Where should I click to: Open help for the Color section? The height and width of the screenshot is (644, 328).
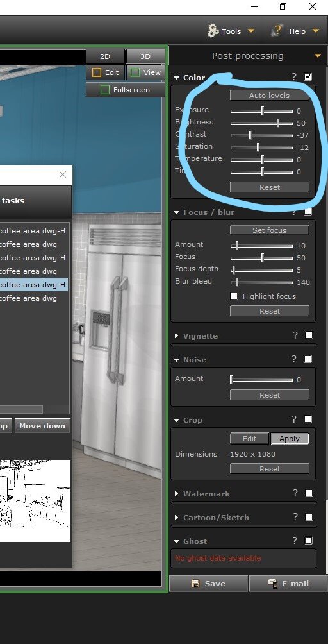coord(294,77)
